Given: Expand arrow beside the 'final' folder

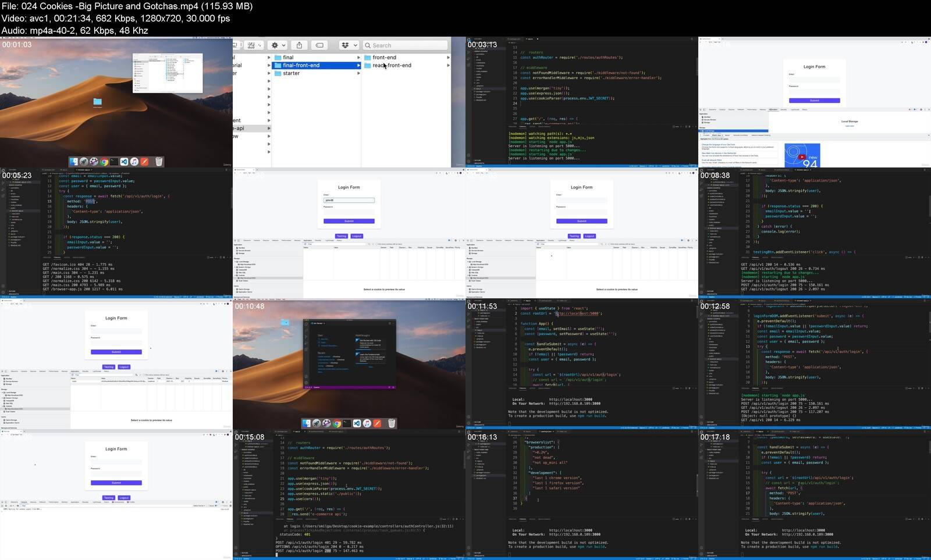Looking at the screenshot, I should (x=358, y=58).
